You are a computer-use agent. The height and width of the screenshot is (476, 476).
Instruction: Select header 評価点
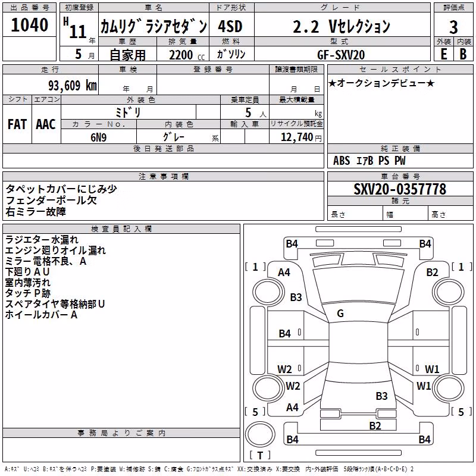454,8
